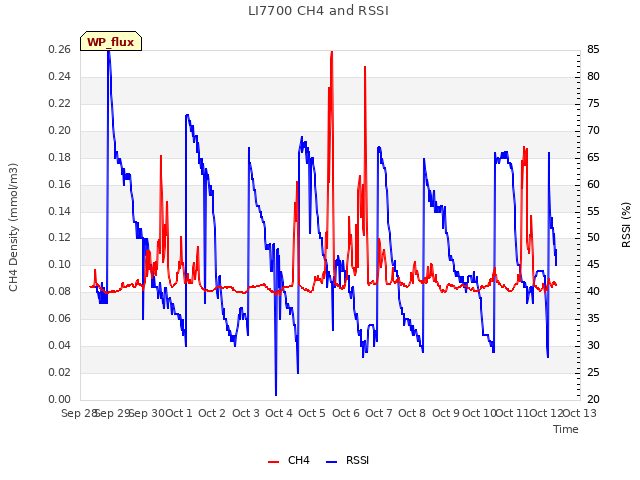Select the RSSI (%) right axis label
The image size is (640, 480).
[626, 225]
